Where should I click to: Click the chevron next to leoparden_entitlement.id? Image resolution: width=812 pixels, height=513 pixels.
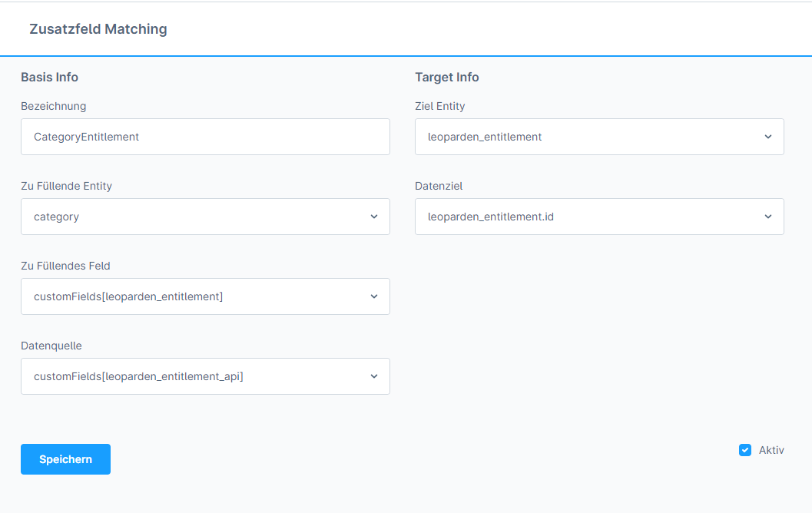pos(768,217)
